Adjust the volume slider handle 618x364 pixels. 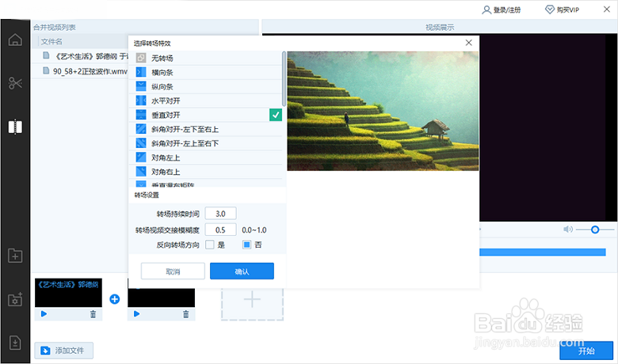click(x=595, y=229)
